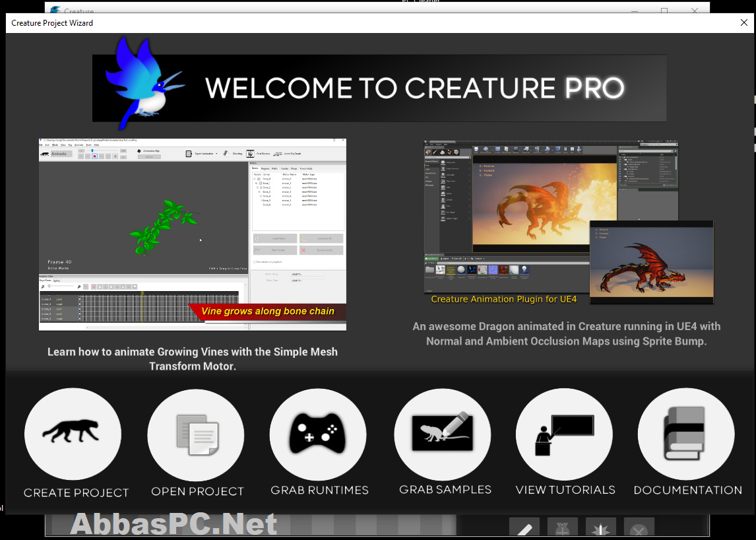The width and height of the screenshot is (756, 540).
Task: Choose the Grab Samples frog sketch icon
Action: 443,434
